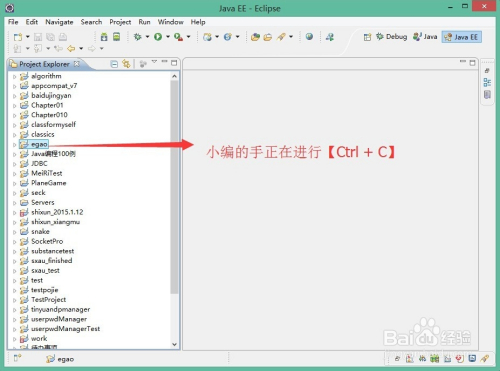Open the Open Perspective icon
The image size is (500, 371).
[367, 37]
